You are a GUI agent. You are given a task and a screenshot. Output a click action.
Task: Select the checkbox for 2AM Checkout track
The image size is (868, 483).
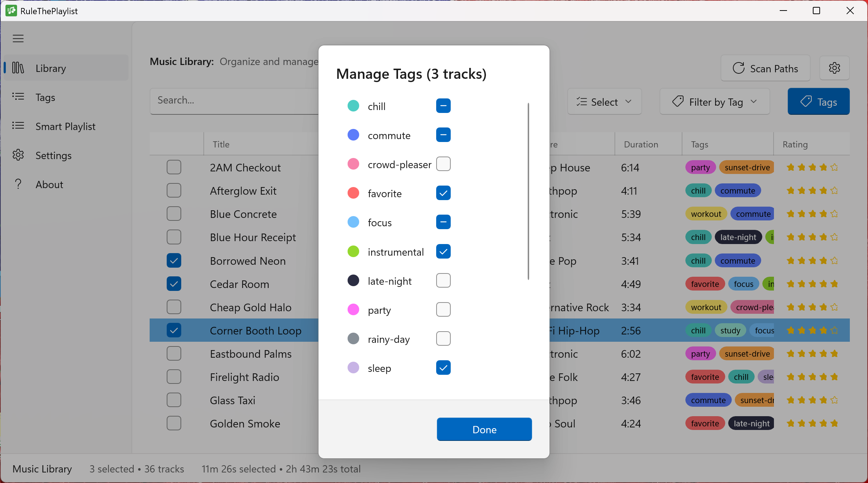174,167
